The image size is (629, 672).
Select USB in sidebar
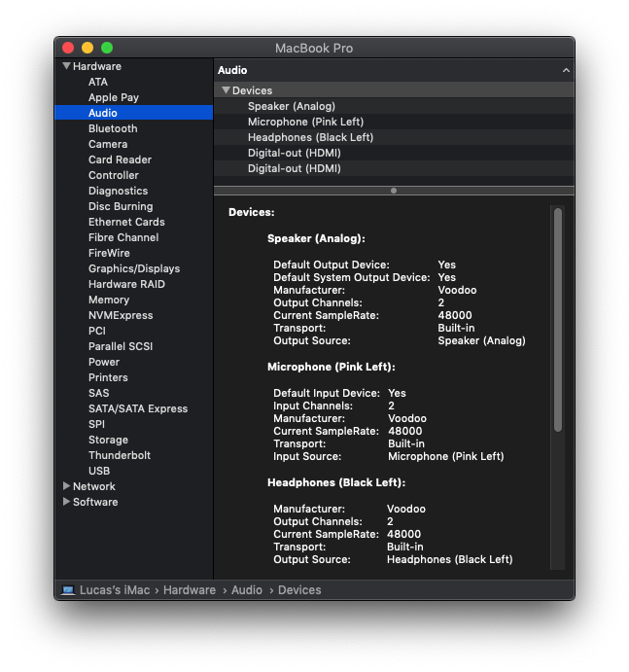[x=99, y=471]
